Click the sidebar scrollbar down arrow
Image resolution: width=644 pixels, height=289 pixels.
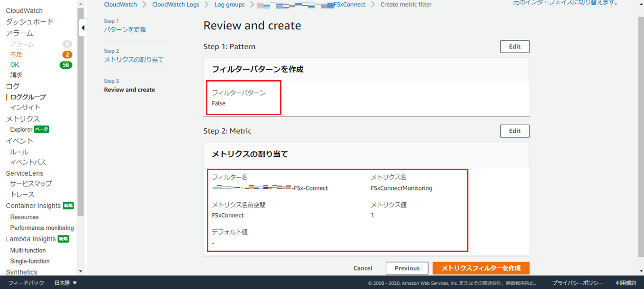[80, 271]
